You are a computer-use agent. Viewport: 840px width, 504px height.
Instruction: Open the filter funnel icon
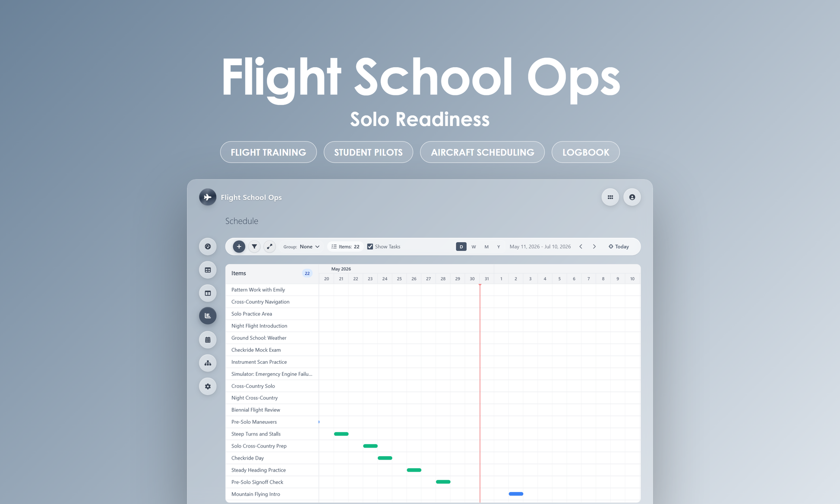[254, 246]
